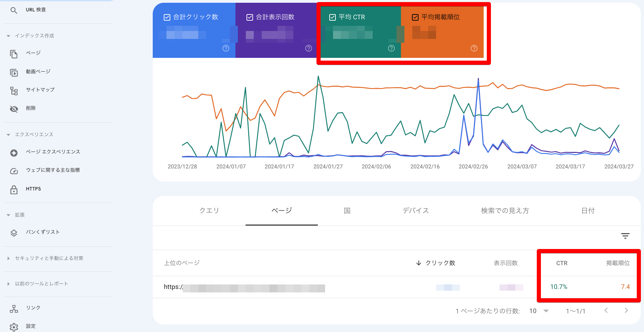Viewport: 644px width, 332px height.
Task: Open the HTTPS report link
Action: [x=33, y=189]
